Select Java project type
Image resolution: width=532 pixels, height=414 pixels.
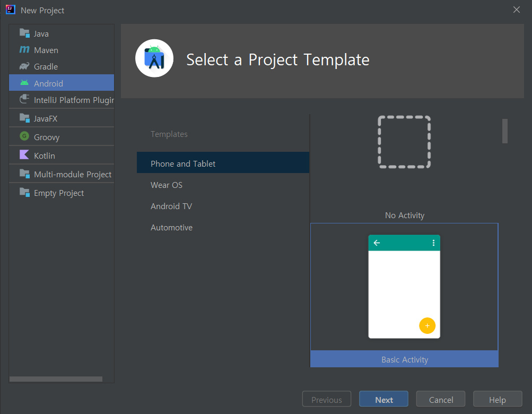click(x=62, y=33)
